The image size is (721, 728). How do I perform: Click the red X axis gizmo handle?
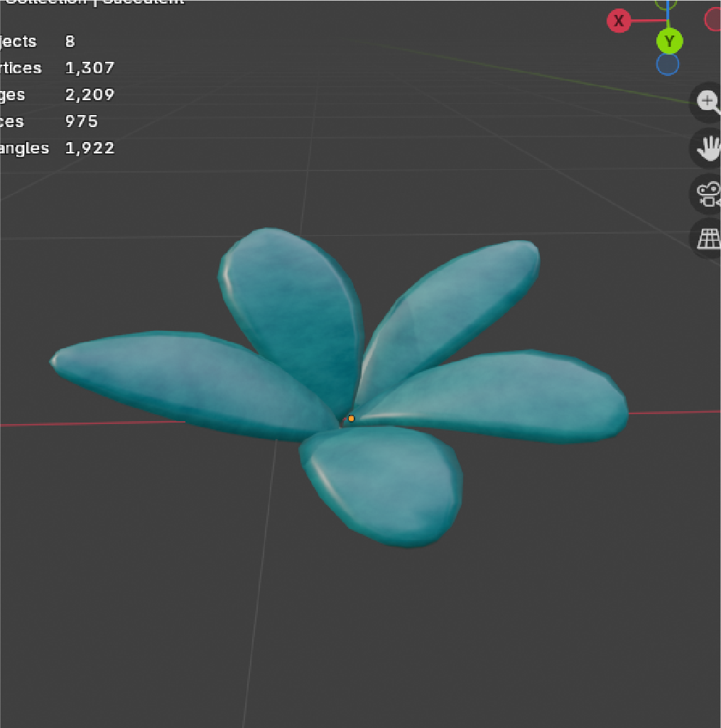click(x=619, y=21)
